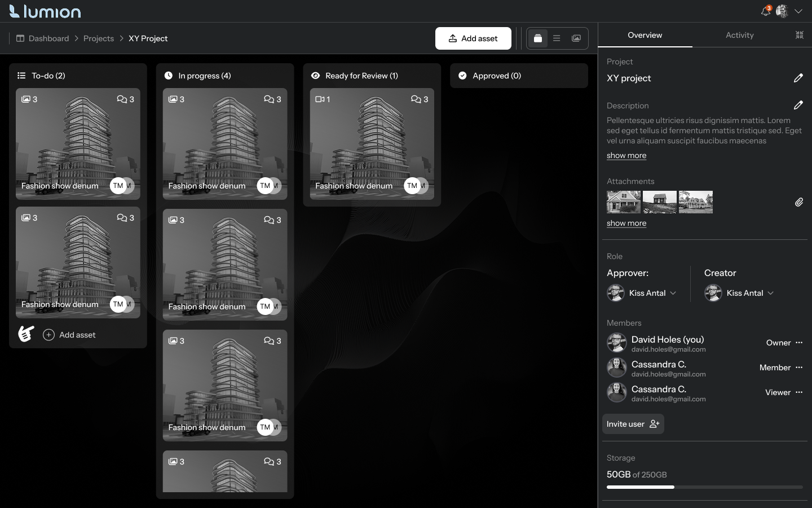The height and width of the screenshot is (508, 812).
Task: Switch to image gallery view
Action: click(x=576, y=38)
